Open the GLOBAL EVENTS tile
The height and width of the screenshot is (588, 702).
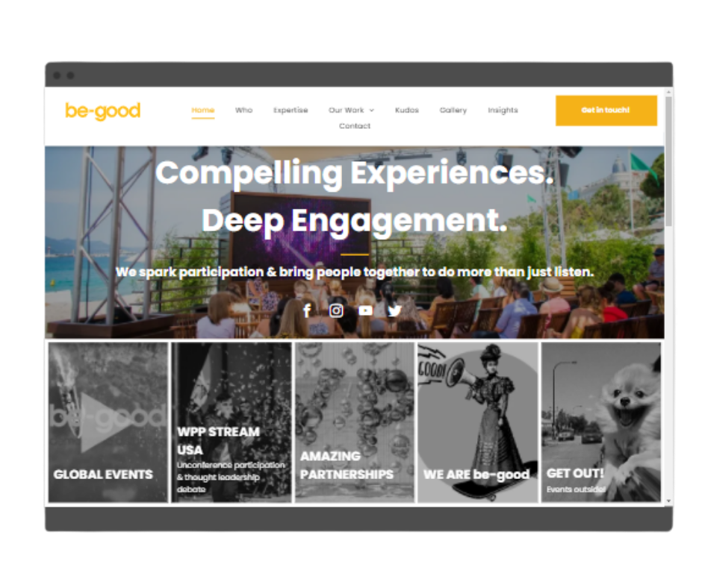108,422
